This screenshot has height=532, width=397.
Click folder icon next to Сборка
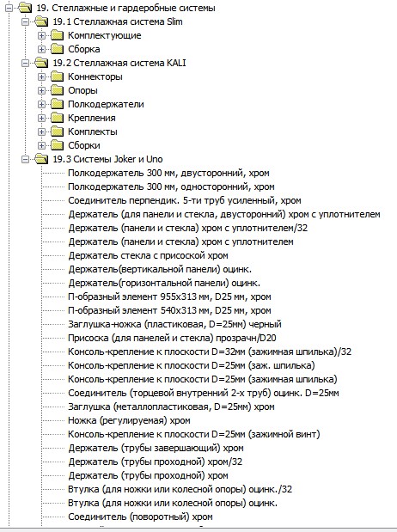click(x=57, y=49)
